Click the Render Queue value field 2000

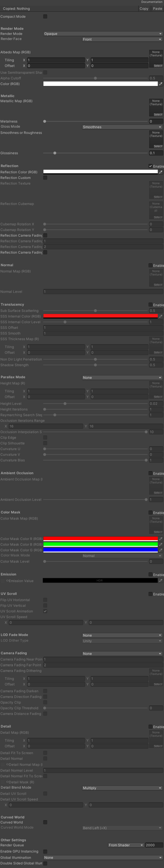[x=154, y=845]
